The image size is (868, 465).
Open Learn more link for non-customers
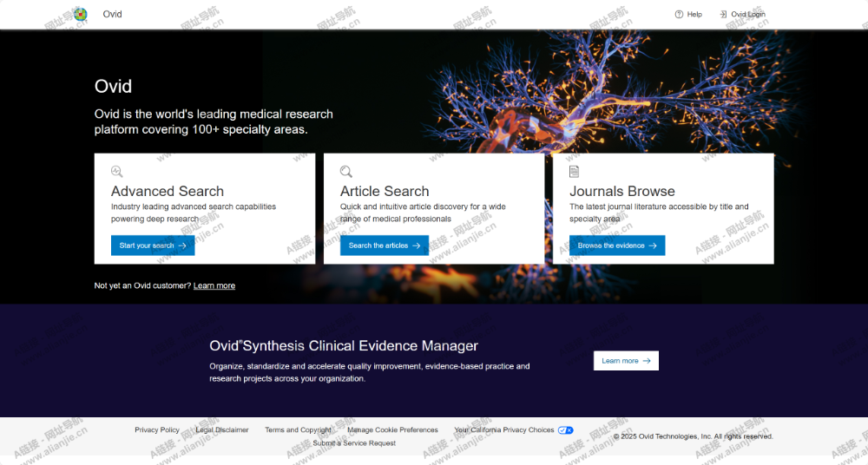[214, 285]
